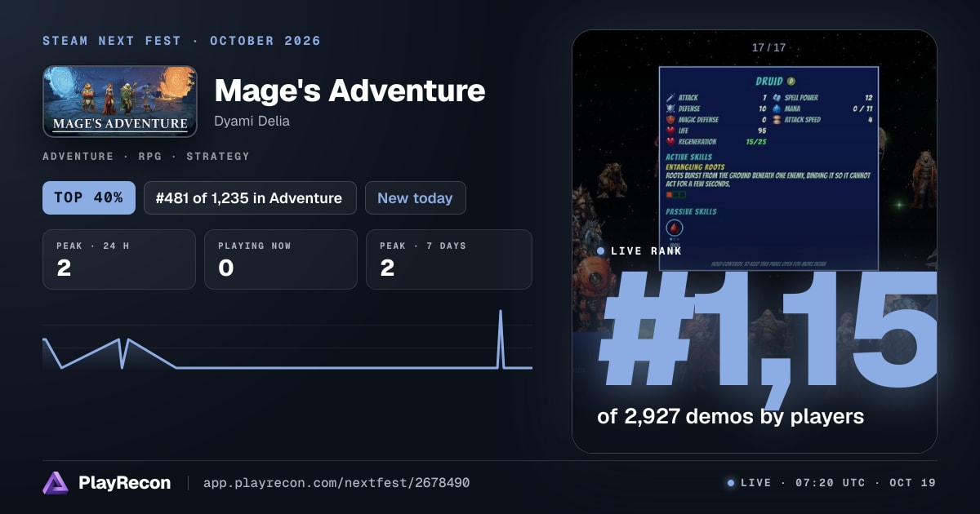Click the Peak 24 H stat card
Screen dimensions: 980x514
[119, 259]
